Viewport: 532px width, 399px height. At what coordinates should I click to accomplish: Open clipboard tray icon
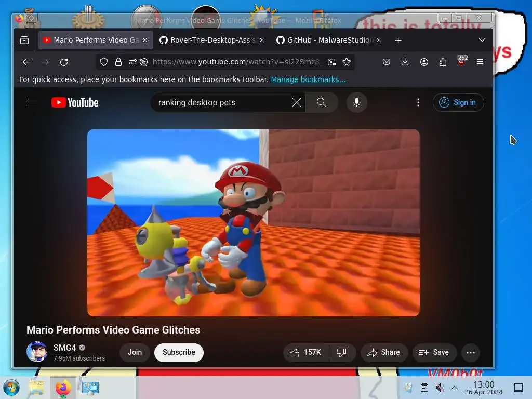(424, 388)
